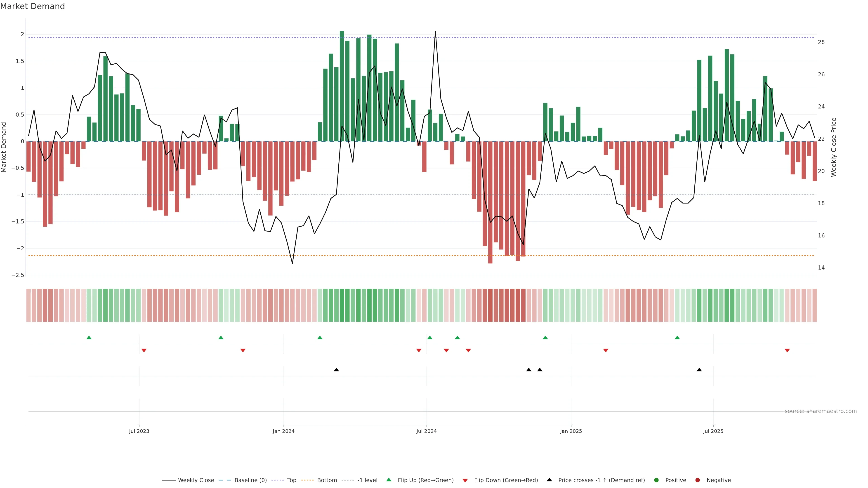The height and width of the screenshot is (488, 868).
Task: Click the Jul 2025 x-axis label
Action: pyautogui.click(x=713, y=431)
